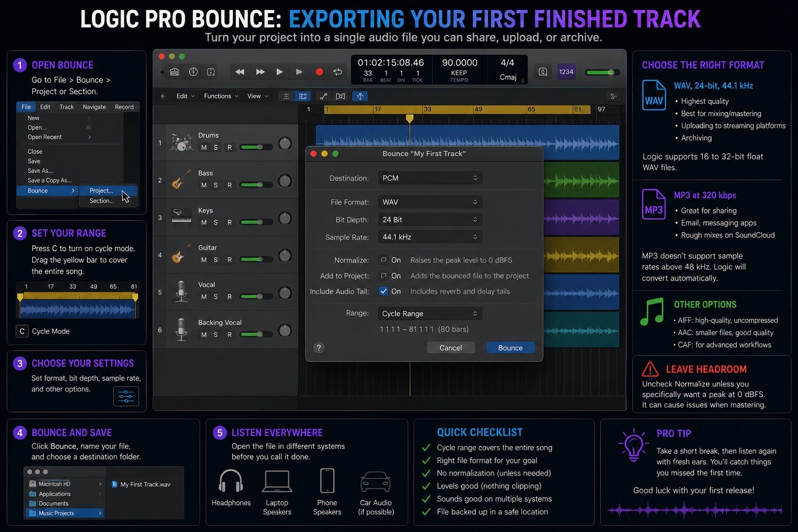The height and width of the screenshot is (532, 798).
Task: Mute the Guitar track
Action: point(204,260)
